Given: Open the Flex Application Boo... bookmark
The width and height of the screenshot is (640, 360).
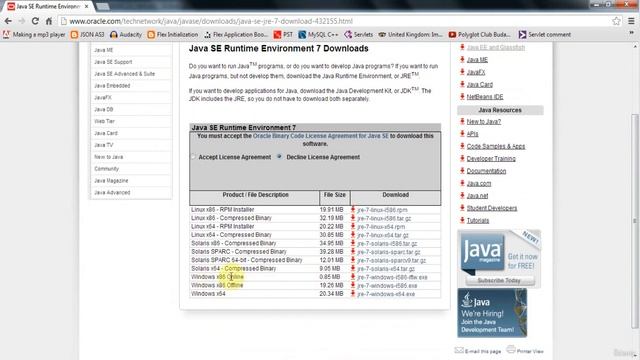Looking at the screenshot, I should pos(236,35).
